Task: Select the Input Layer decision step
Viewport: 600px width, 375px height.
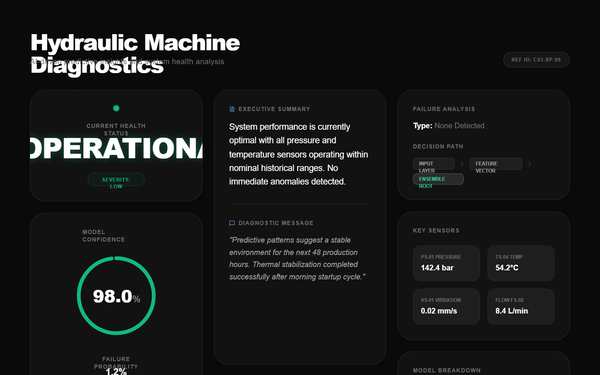Action: (x=434, y=164)
